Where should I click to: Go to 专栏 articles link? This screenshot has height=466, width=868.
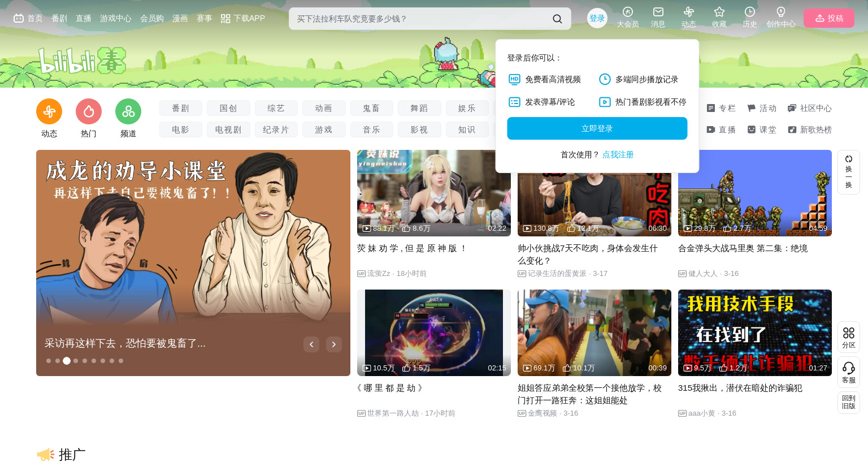721,108
